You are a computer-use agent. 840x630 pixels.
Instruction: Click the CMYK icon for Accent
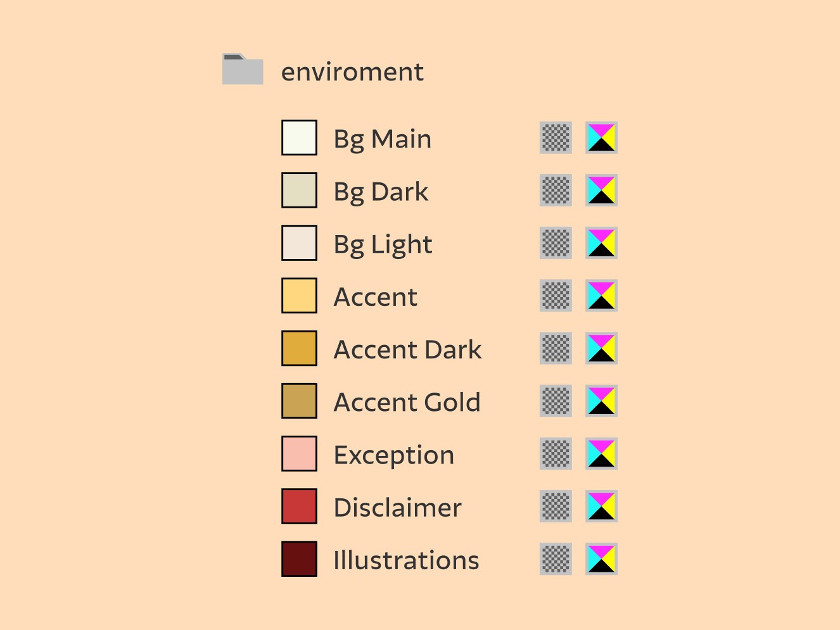point(601,295)
